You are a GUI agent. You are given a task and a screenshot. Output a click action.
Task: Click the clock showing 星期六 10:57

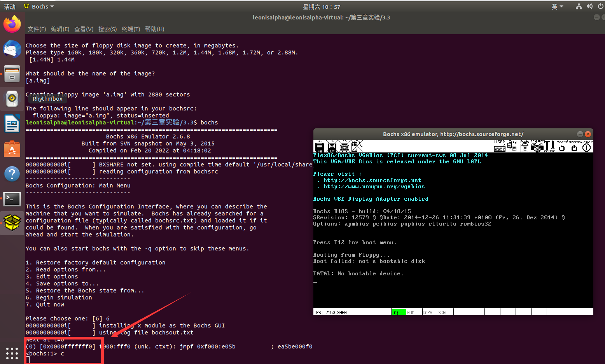pyautogui.click(x=322, y=7)
